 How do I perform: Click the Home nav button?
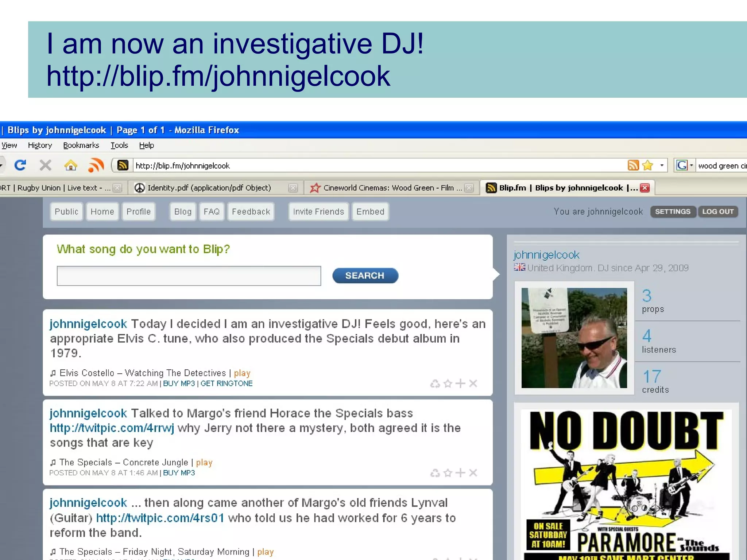(x=102, y=212)
